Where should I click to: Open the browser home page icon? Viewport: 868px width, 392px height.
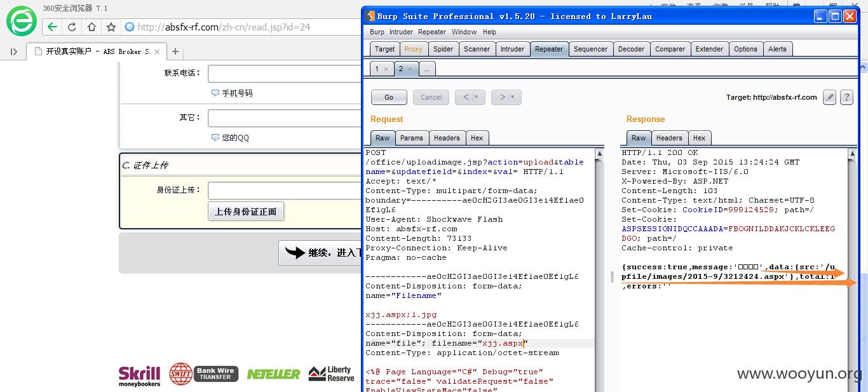[92, 27]
